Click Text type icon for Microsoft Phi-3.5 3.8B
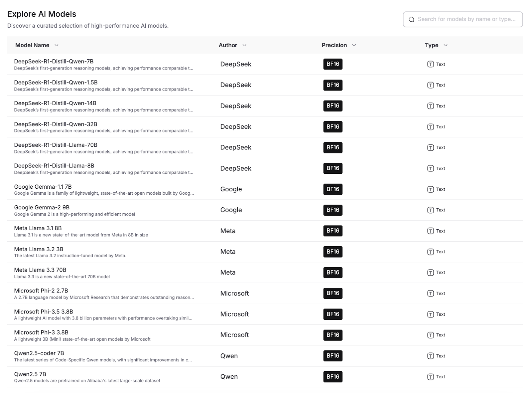Viewport: 532px width, 393px height. point(430,314)
